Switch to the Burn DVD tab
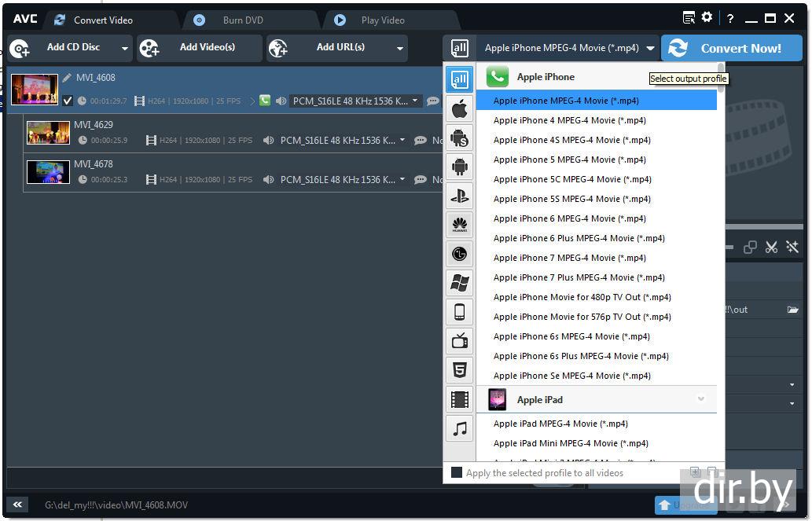This screenshot has height=521, width=812. [243, 20]
